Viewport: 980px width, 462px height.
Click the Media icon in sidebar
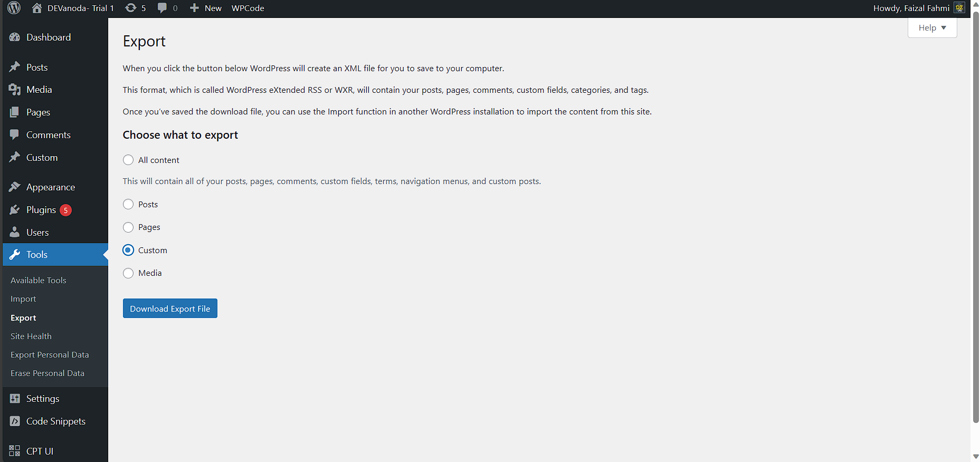15,90
